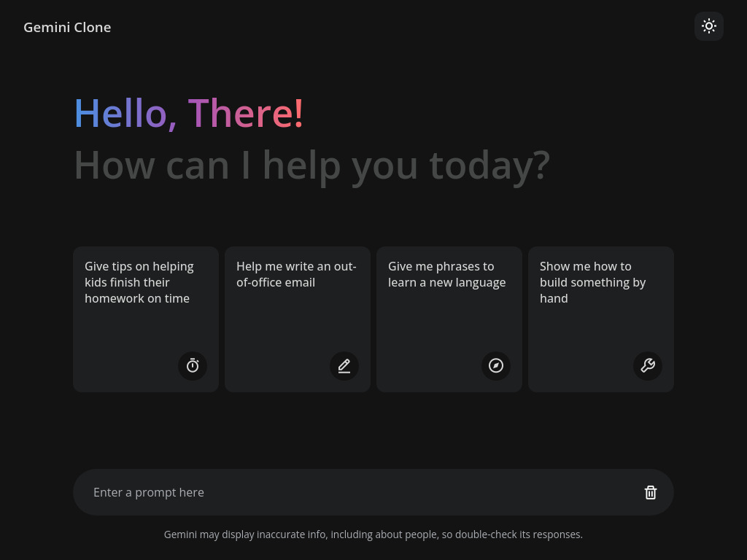The width and height of the screenshot is (747, 560).
Task: Delete chats using the trash icon
Action: [651, 492]
